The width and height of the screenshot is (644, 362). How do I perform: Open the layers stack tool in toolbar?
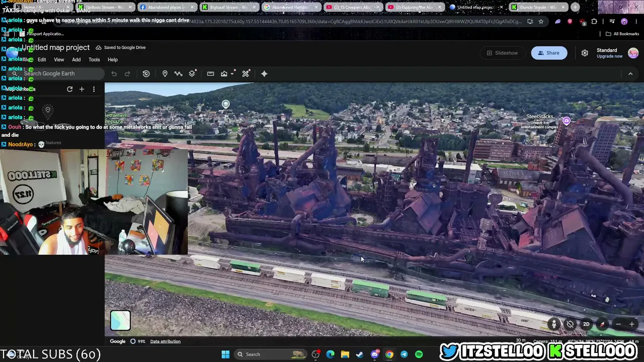tap(192, 74)
